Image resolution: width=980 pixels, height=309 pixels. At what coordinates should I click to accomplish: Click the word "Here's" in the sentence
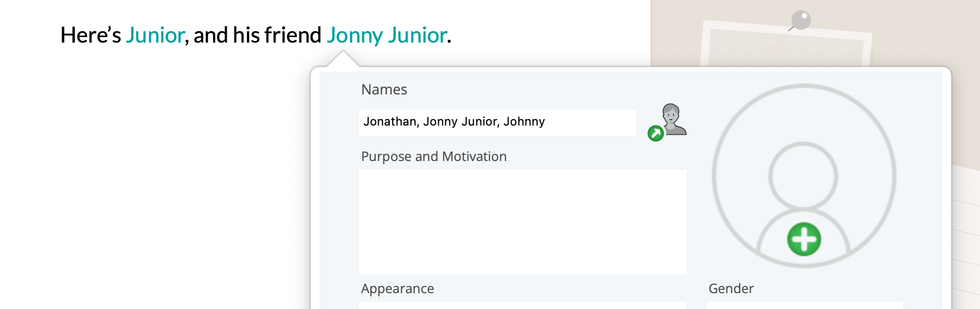tap(90, 35)
